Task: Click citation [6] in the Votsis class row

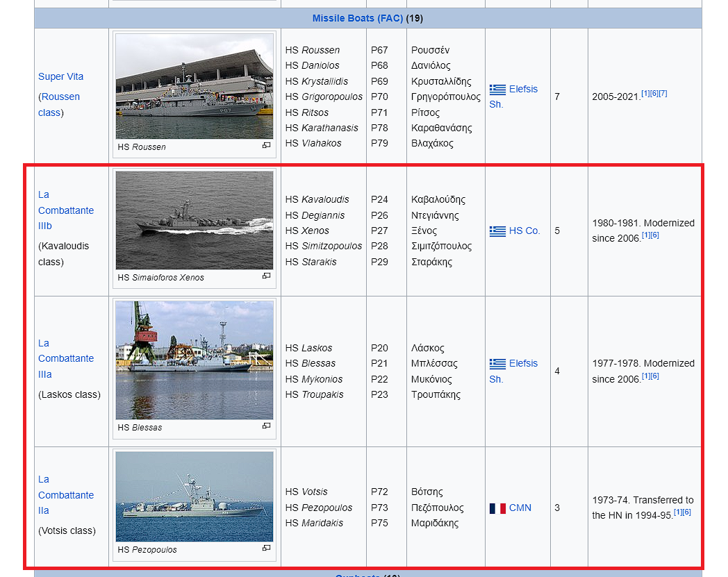Action: click(x=687, y=512)
